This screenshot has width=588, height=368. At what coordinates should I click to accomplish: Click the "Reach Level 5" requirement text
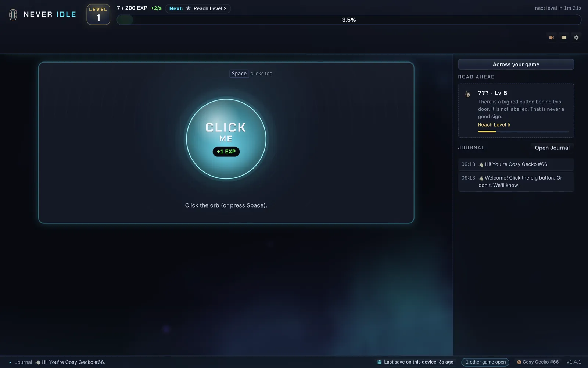494,125
